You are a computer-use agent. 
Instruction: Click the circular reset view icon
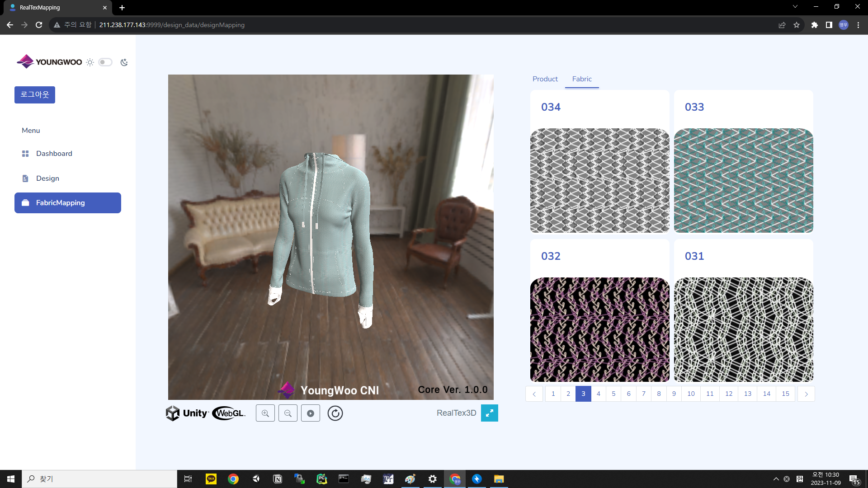click(x=335, y=413)
